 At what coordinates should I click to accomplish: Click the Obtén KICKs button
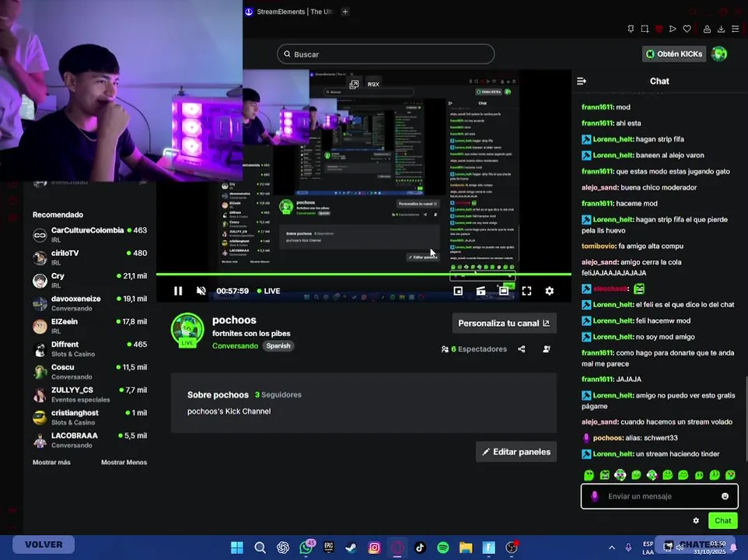coord(674,54)
